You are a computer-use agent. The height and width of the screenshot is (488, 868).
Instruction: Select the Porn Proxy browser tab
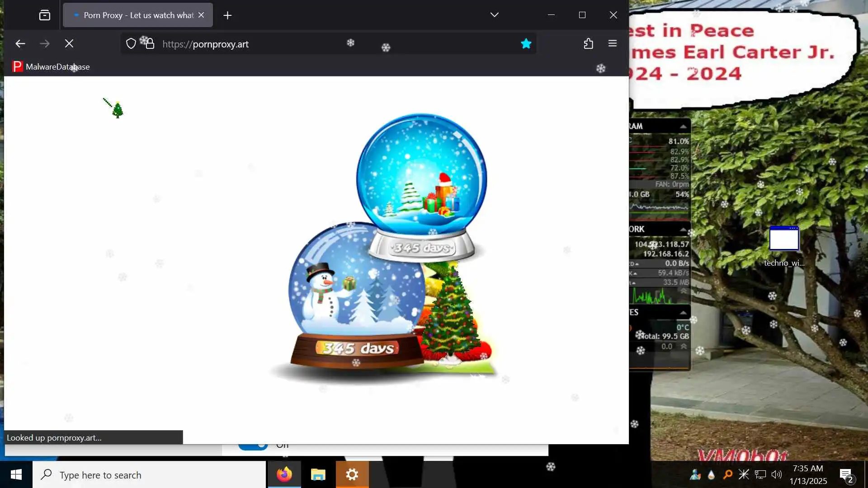(136, 15)
